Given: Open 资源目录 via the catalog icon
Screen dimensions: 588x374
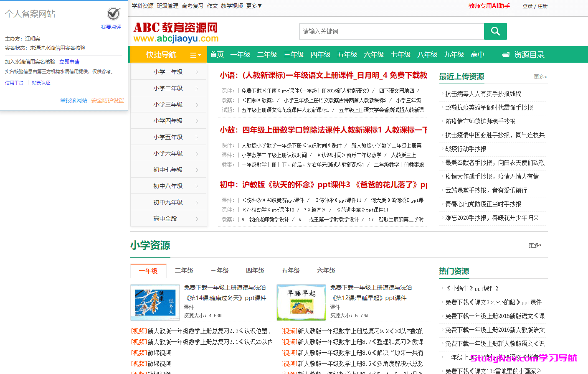Looking at the screenshot, I should (506, 54).
